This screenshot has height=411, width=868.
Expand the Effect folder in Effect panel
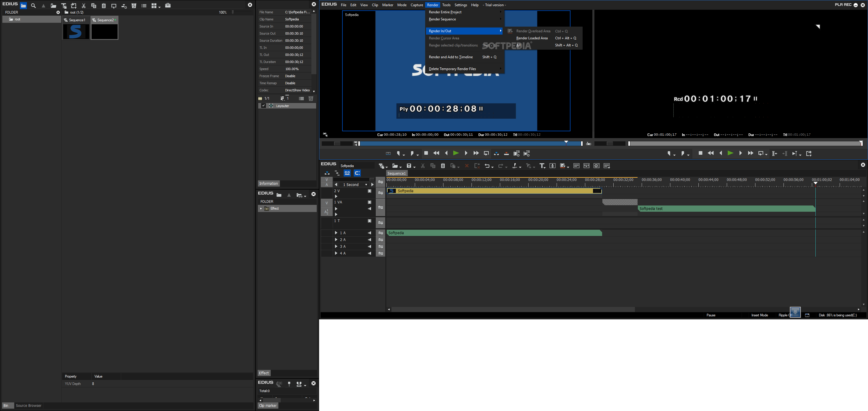point(261,209)
